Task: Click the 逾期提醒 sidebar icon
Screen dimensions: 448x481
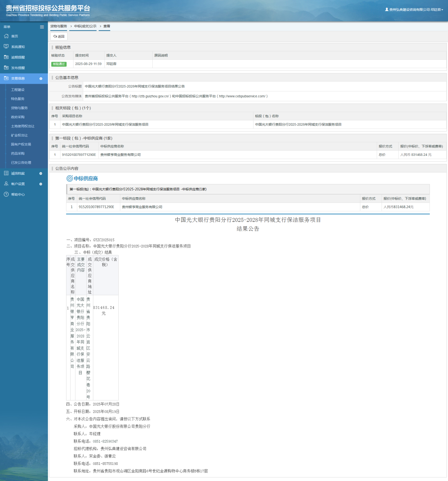Action: tap(6, 57)
